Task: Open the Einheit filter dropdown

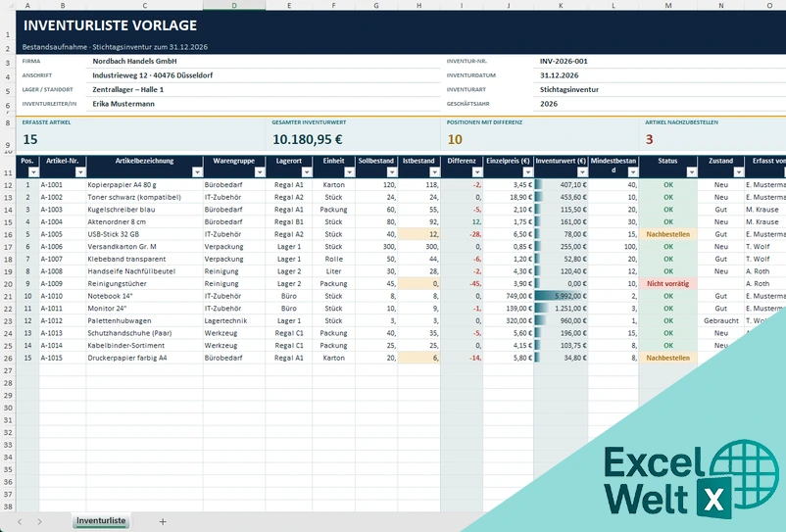Action: pyautogui.click(x=349, y=172)
